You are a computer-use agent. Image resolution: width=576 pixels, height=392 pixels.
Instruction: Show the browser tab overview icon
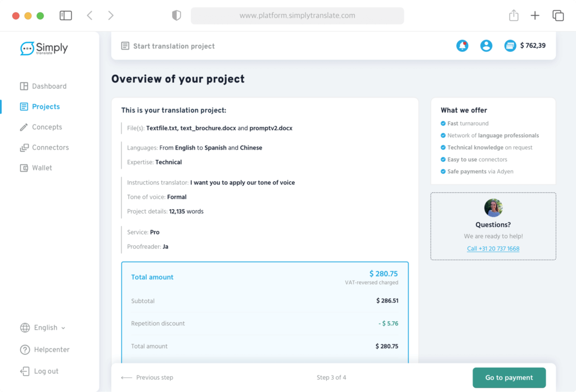coord(558,16)
